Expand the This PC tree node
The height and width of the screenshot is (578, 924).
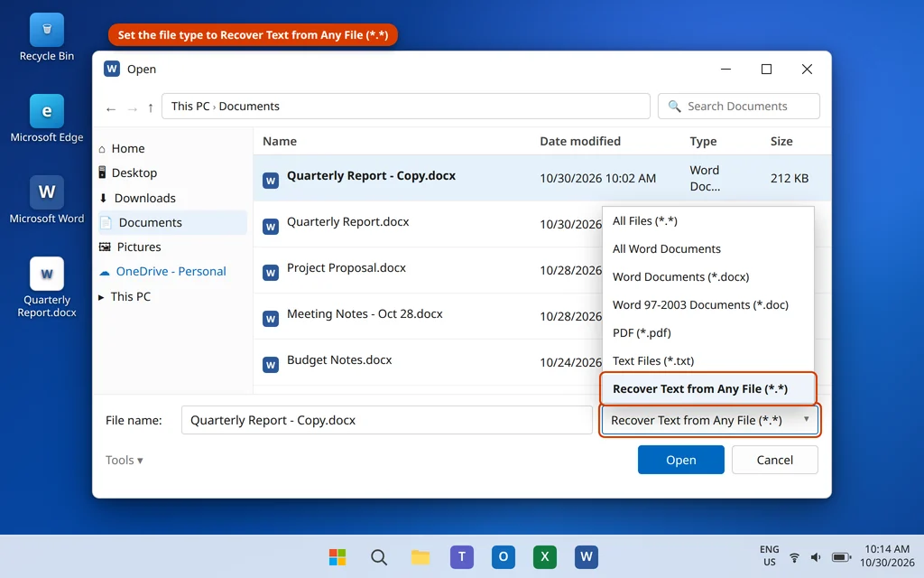[x=101, y=296]
